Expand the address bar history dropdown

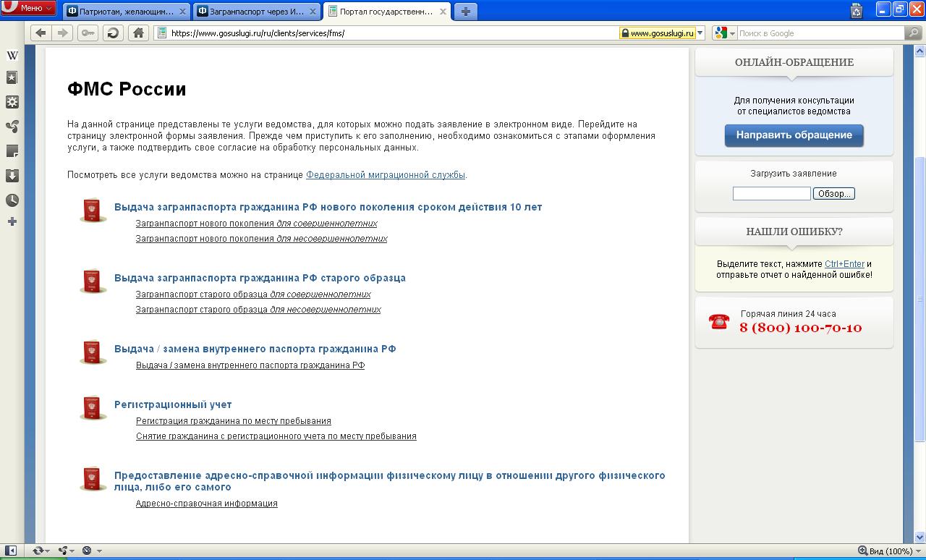pos(700,33)
